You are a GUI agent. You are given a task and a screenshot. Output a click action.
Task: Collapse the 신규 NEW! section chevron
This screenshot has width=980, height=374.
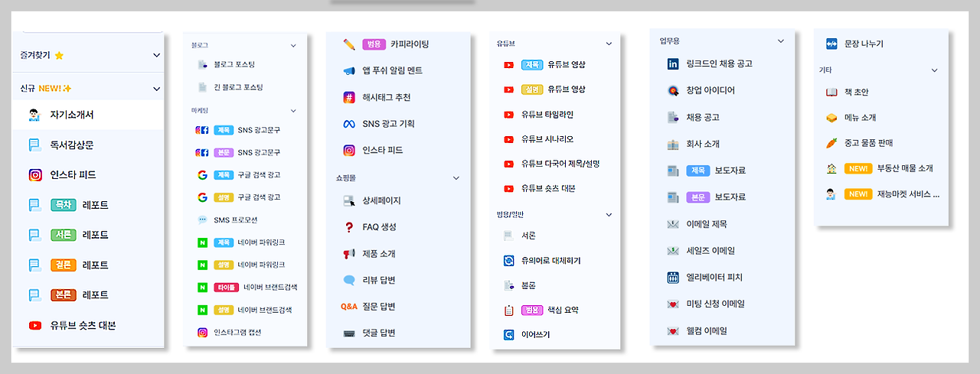coord(157,89)
